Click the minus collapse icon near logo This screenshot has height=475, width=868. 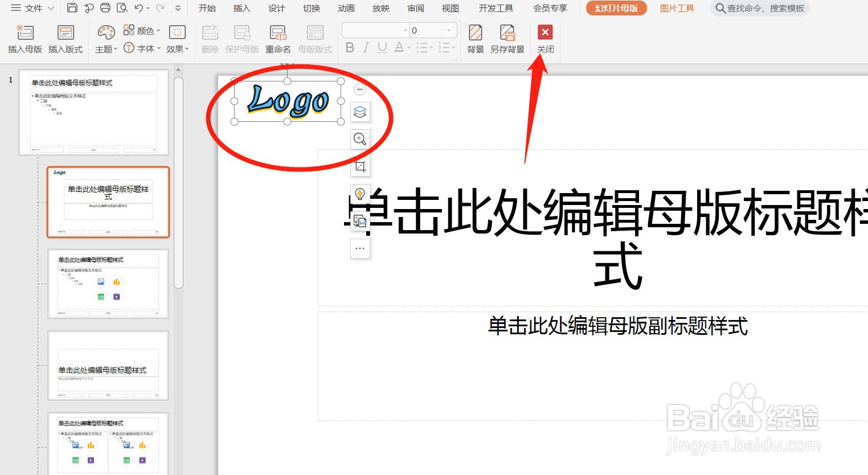(360, 89)
